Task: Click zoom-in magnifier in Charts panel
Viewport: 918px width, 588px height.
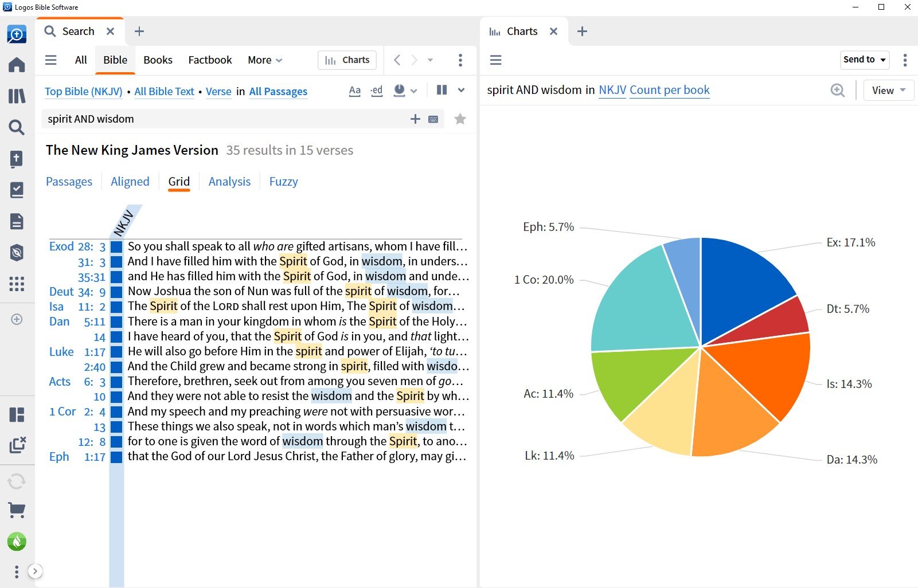Action: pos(837,91)
